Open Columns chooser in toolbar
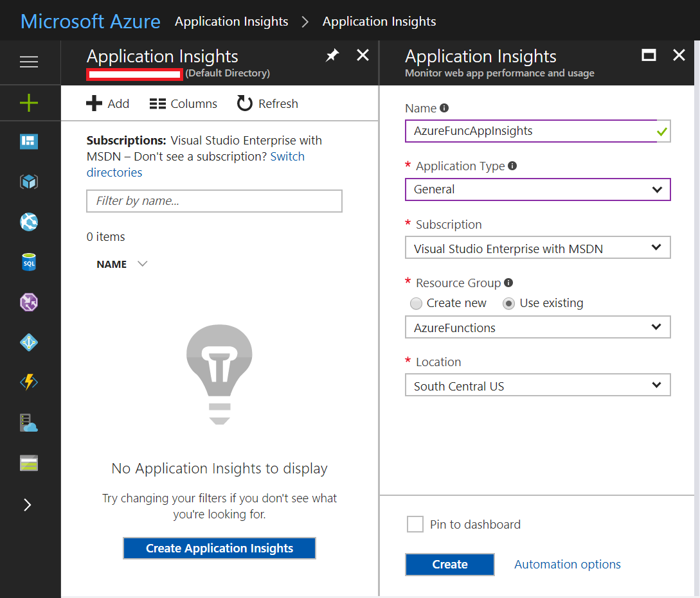 pos(183,104)
